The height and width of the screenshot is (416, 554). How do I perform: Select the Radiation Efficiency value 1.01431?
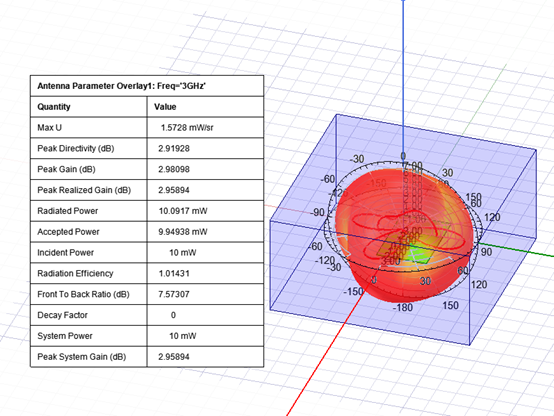coord(174,274)
